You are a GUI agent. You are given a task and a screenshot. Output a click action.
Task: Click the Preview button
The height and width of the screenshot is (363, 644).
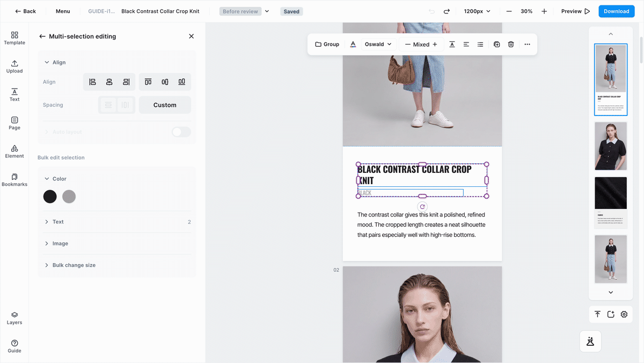click(575, 11)
